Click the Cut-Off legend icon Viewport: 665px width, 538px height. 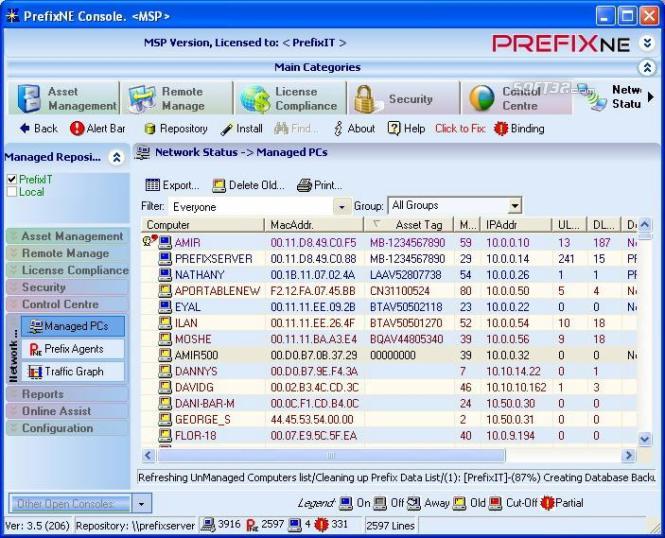pyautogui.click(x=495, y=503)
